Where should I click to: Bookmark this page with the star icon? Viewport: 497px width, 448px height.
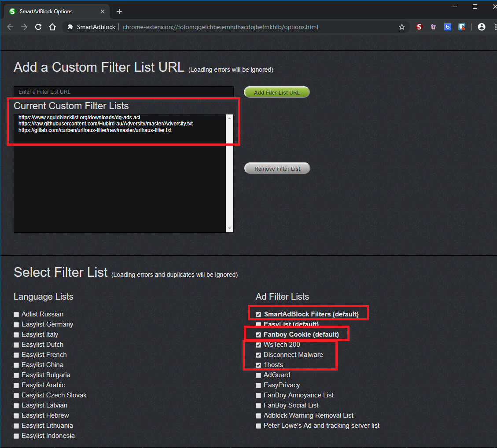tap(402, 27)
